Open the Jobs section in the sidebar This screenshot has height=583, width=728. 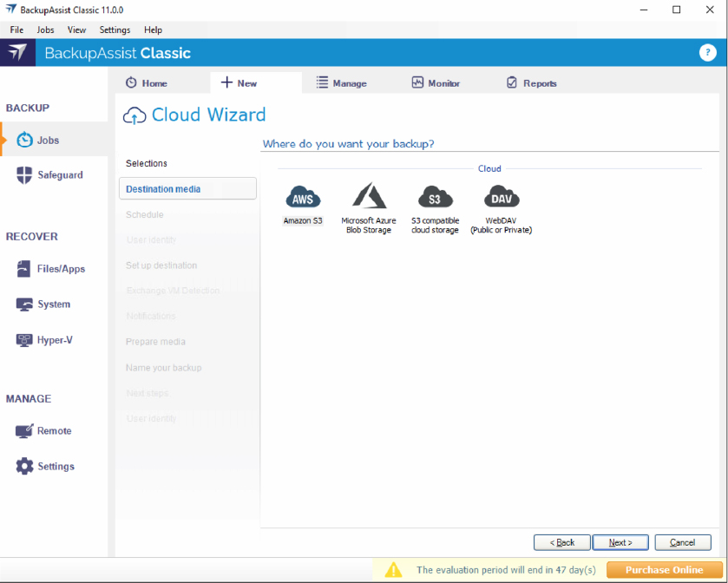(x=48, y=140)
